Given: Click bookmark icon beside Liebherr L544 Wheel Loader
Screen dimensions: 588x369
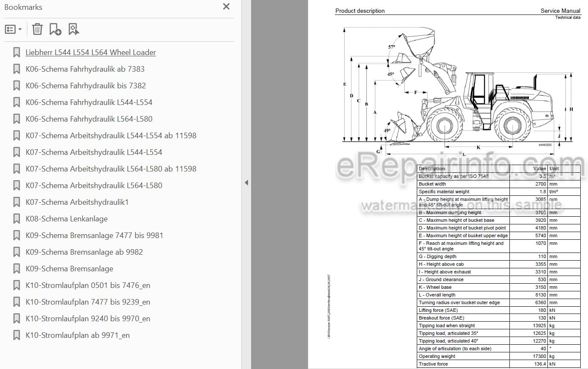Looking at the screenshot, I should pos(17,52).
